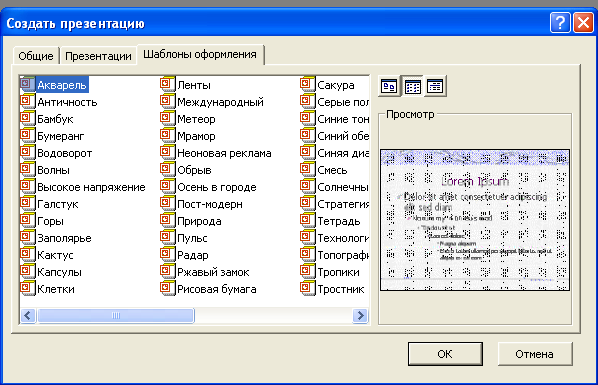The image size is (598, 385).
Task: Click the Lorem Ipsum preview thumbnail
Action: click(475, 220)
